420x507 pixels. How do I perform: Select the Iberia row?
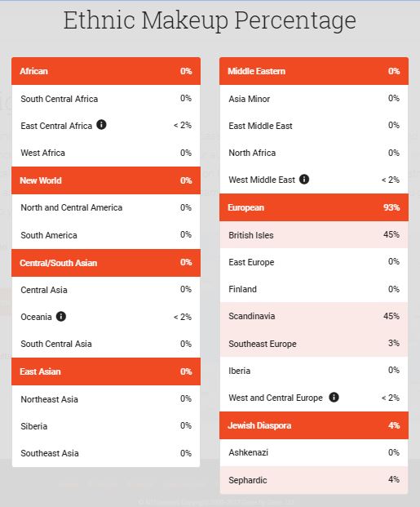(x=314, y=371)
